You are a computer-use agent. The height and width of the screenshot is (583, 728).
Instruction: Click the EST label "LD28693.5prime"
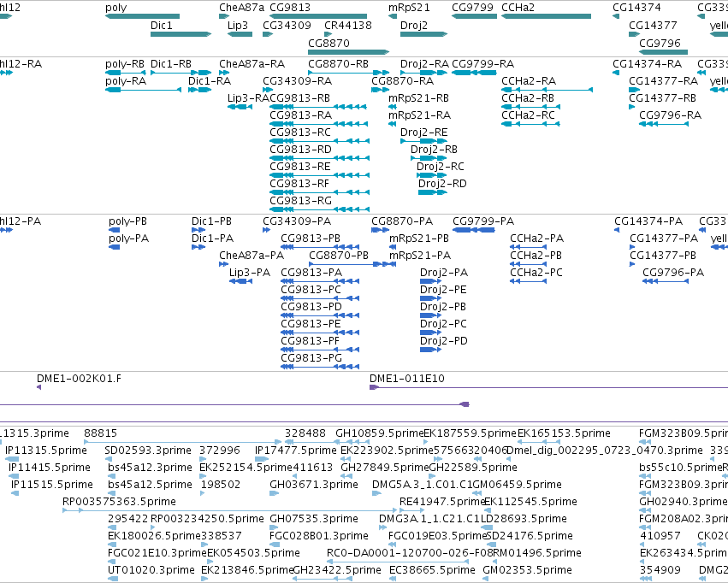[524, 519]
